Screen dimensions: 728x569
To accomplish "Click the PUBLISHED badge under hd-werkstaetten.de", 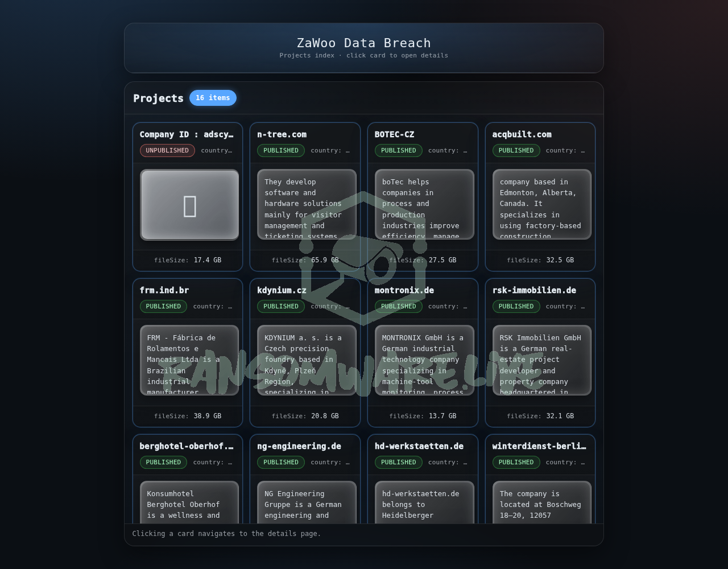I will click(x=399, y=462).
